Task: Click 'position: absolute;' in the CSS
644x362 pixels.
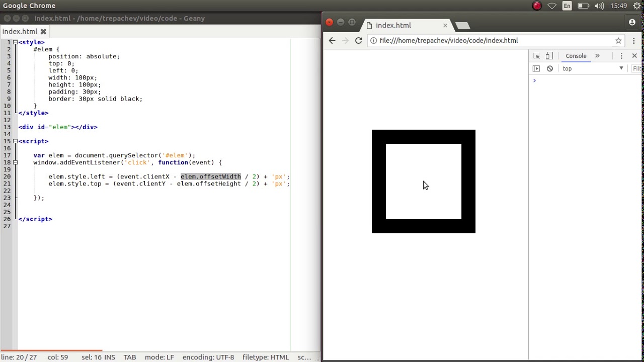Action: pos(84,56)
